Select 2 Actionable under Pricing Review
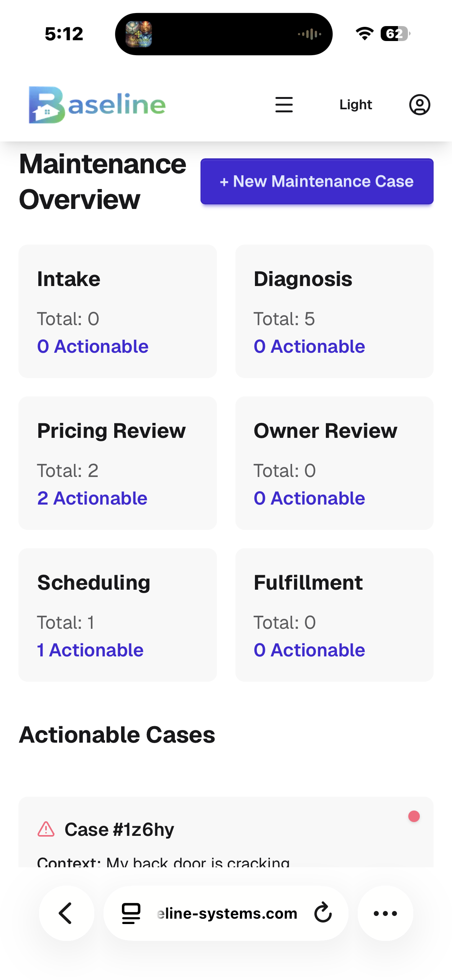Screen dimensions: 452x980 tap(92, 498)
